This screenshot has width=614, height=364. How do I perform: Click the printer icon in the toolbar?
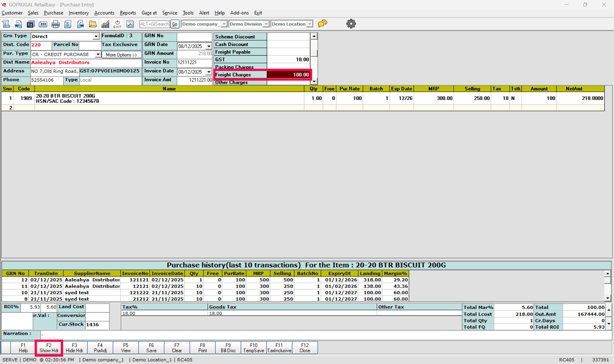(x=55, y=24)
